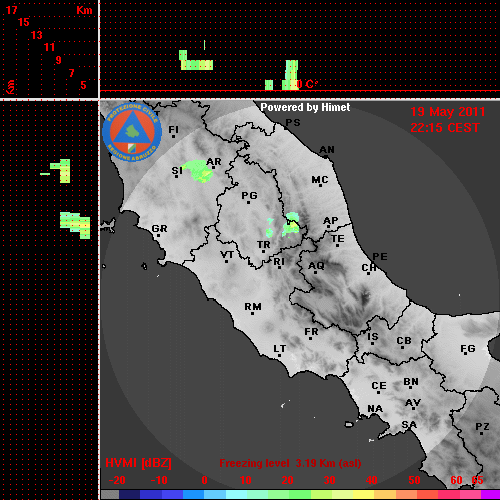Click the "40" dBZ scale value

click(372, 480)
